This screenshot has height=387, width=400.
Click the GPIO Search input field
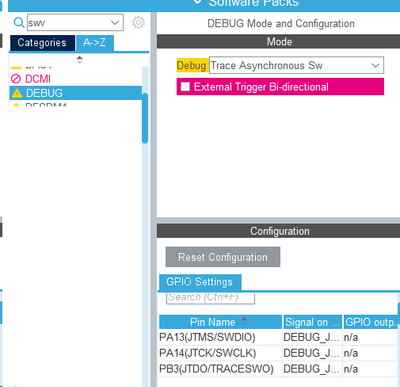(x=210, y=297)
